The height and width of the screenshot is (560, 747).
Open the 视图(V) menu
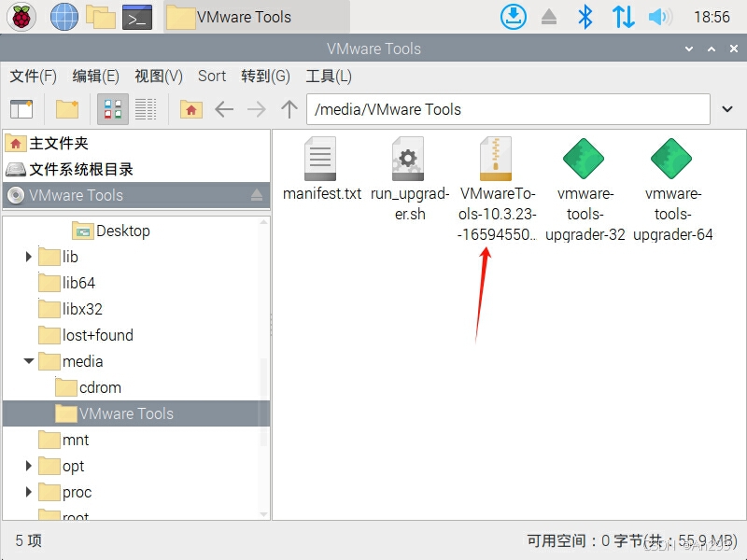[159, 77]
